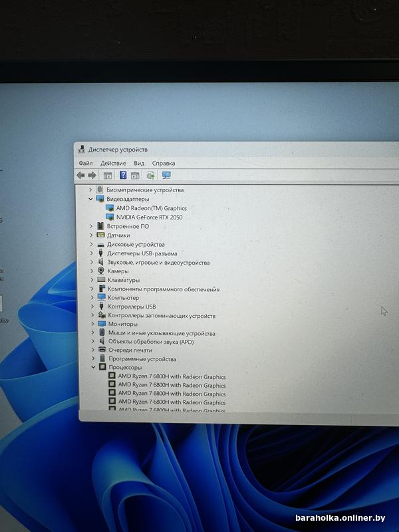Expand the Очереди печати node

coord(93,350)
